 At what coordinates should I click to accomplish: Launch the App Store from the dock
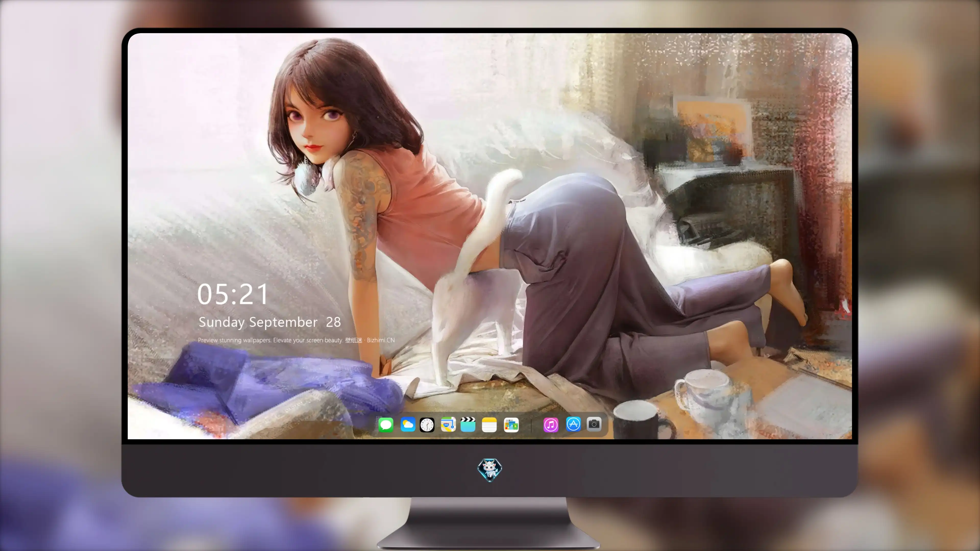pyautogui.click(x=573, y=424)
